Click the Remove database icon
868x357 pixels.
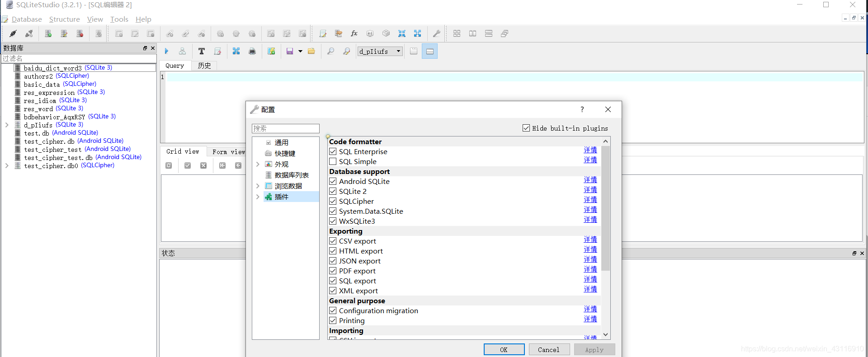pyautogui.click(x=80, y=33)
